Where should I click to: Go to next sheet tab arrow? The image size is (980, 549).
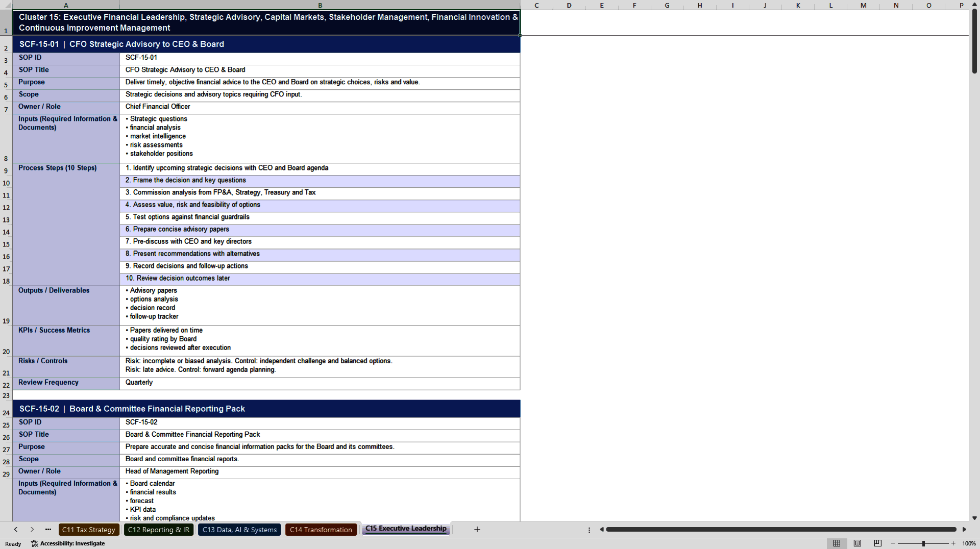(x=32, y=530)
